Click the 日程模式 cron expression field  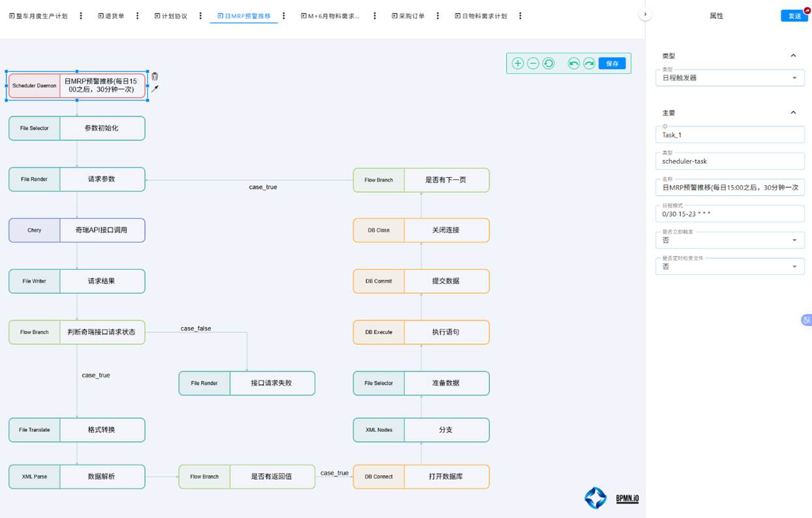pyautogui.click(x=730, y=214)
